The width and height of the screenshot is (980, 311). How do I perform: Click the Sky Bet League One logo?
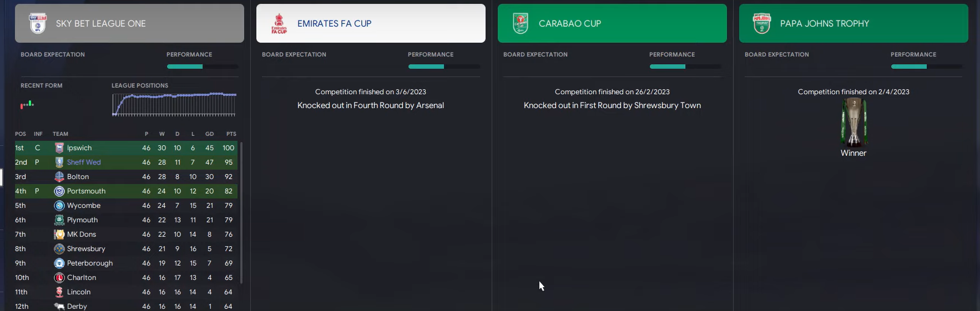click(38, 23)
